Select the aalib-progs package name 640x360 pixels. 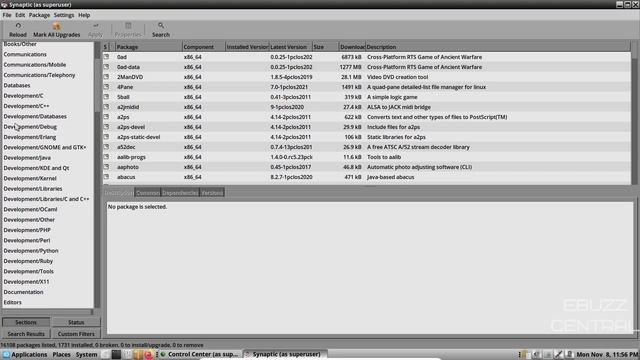(131, 157)
